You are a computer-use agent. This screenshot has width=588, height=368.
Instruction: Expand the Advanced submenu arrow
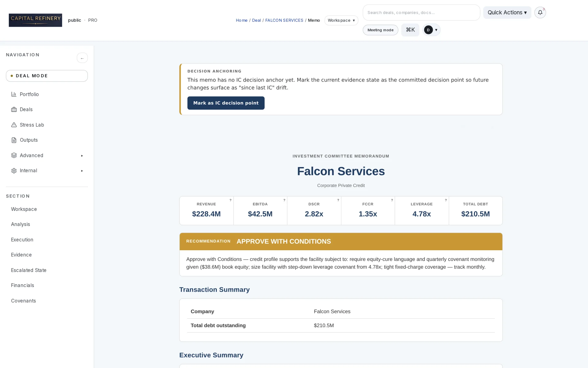[x=82, y=156]
